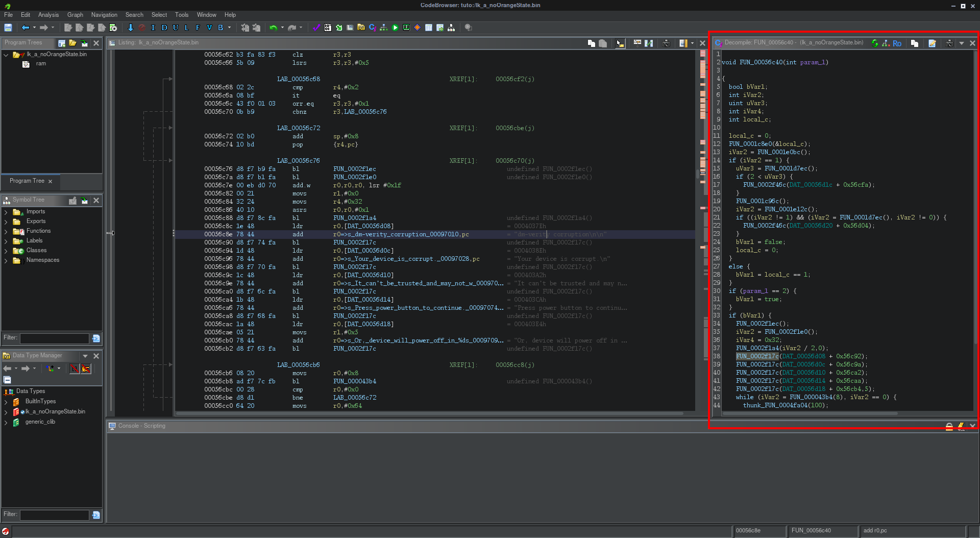Click the Symbol Tree filter input field
980x538 pixels.
(55, 338)
